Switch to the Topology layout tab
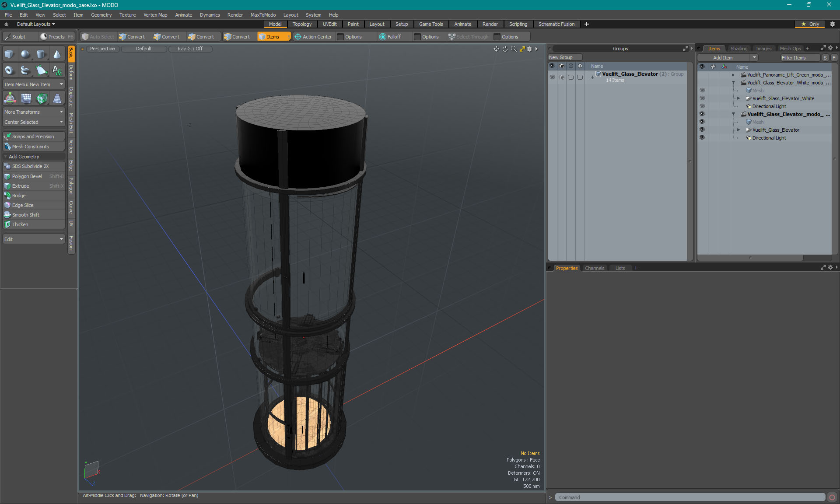 pyautogui.click(x=302, y=24)
